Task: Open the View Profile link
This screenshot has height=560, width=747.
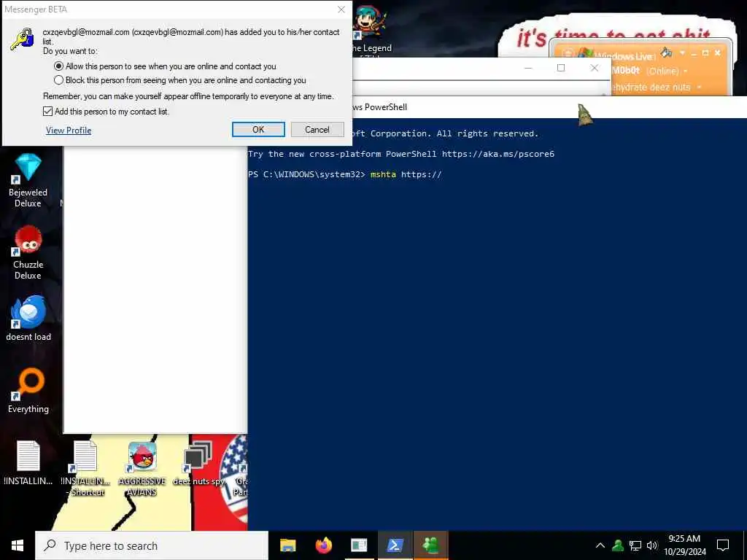Action: 69,131
